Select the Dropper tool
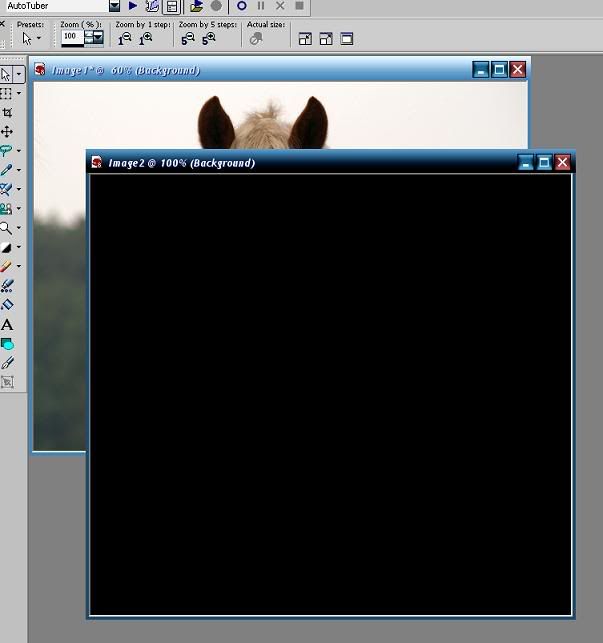Screen dimensions: 603x643 [6, 170]
